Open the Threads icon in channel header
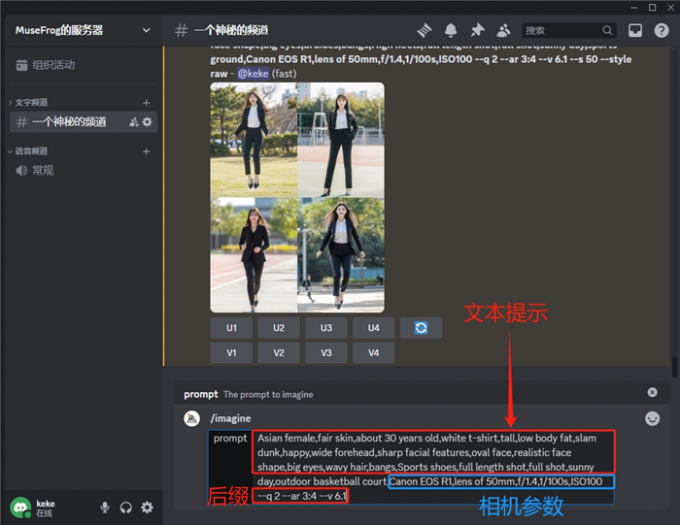The width and height of the screenshot is (680, 525). (x=425, y=30)
